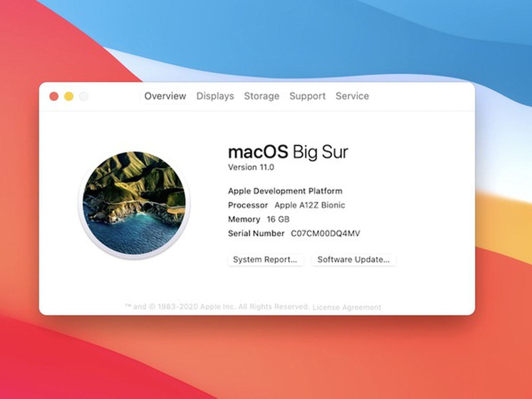Go to the Support tab

click(x=307, y=96)
